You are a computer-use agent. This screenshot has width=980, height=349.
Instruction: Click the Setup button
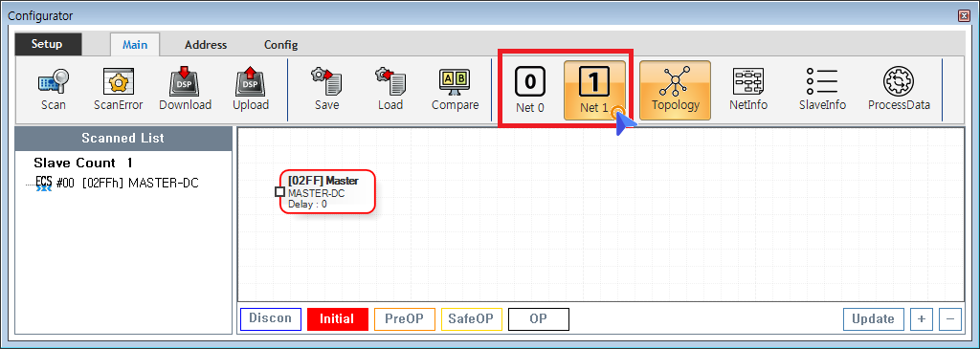[48, 44]
